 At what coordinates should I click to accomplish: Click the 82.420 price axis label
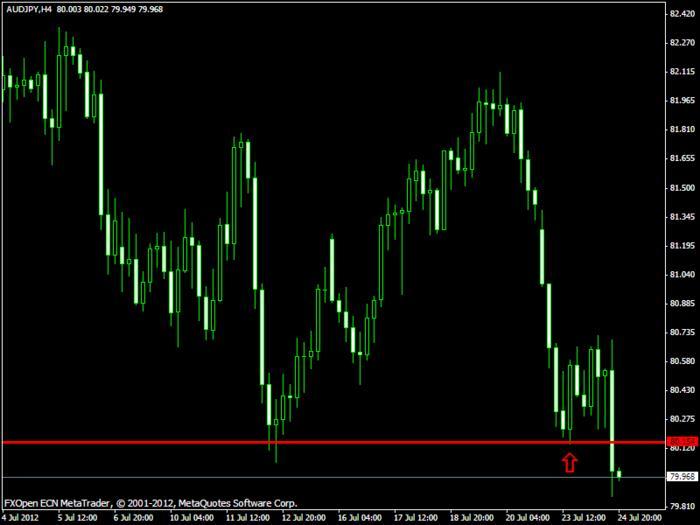tap(683, 14)
